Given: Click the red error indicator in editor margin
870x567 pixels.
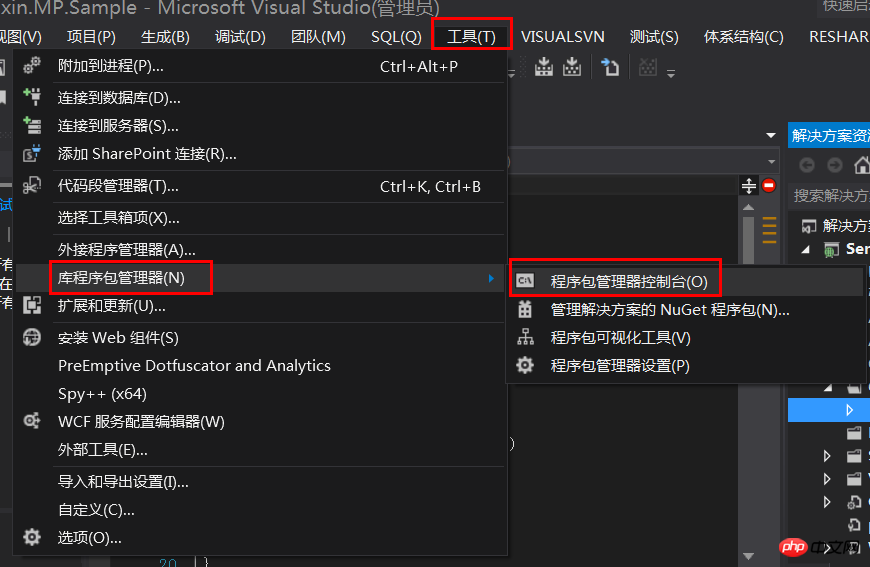Looking at the screenshot, I should click(769, 185).
